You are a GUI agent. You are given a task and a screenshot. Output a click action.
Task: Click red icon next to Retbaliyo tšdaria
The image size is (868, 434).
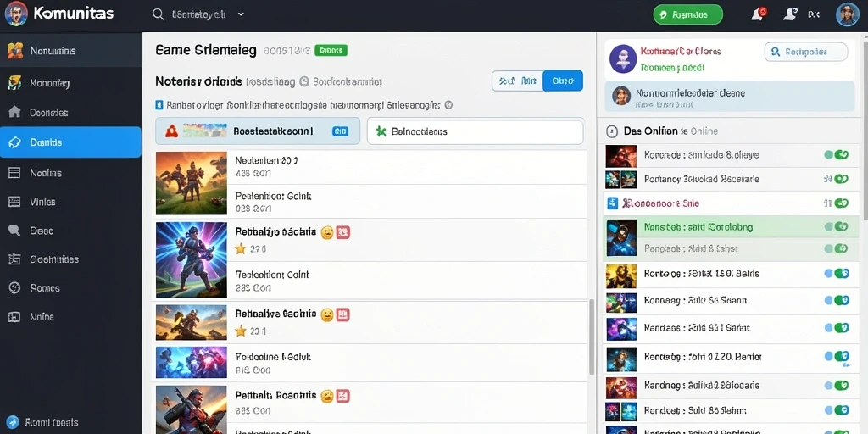(343, 232)
